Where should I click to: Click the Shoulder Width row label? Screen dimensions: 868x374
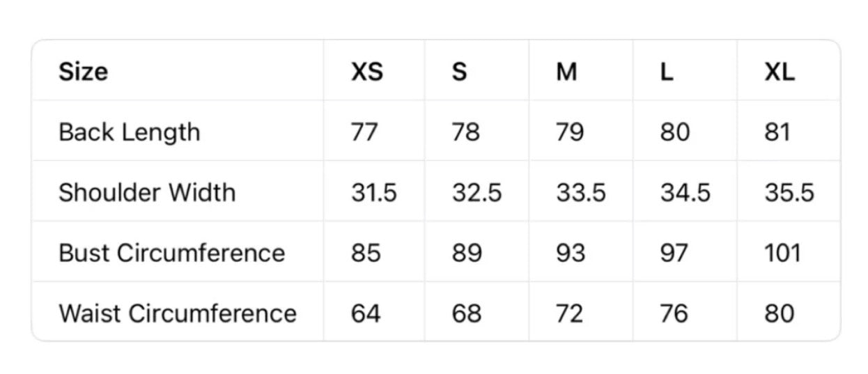(x=147, y=192)
